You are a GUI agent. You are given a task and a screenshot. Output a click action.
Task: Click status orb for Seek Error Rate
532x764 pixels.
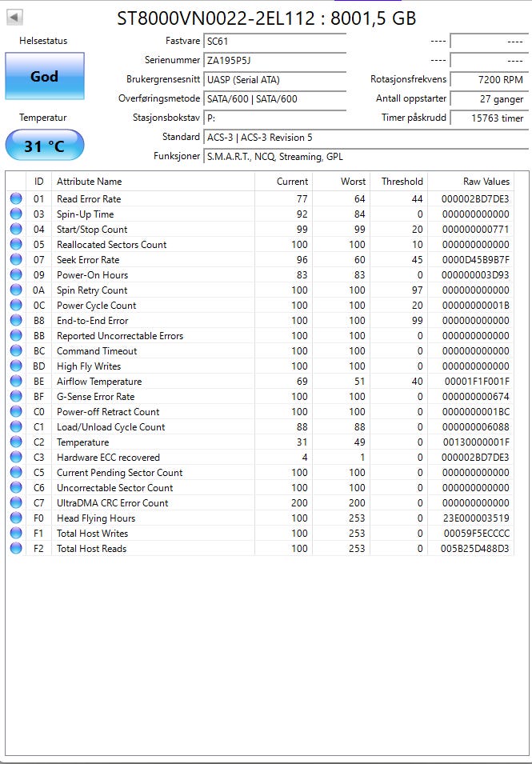click(x=16, y=260)
